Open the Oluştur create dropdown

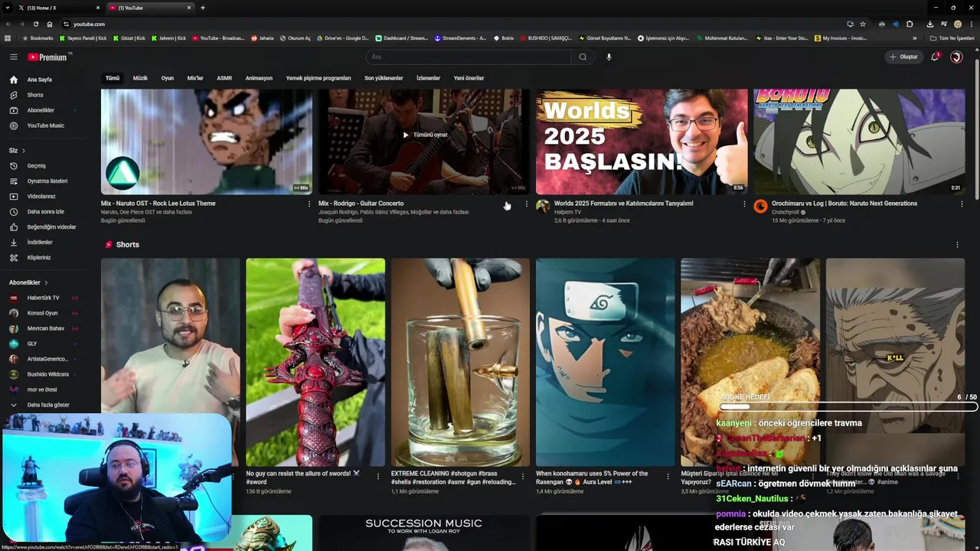pyautogui.click(x=903, y=57)
